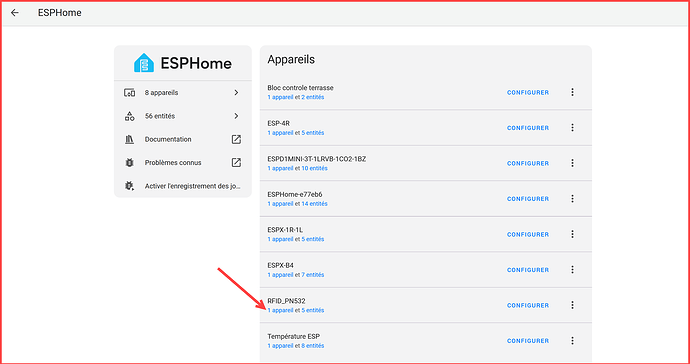Open '1 appareil' link under RFID_PN532

(280, 310)
